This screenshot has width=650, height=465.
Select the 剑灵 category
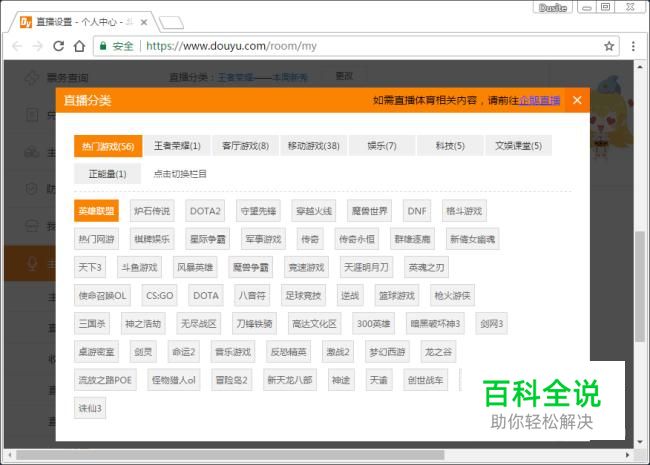pyautogui.click(x=143, y=352)
